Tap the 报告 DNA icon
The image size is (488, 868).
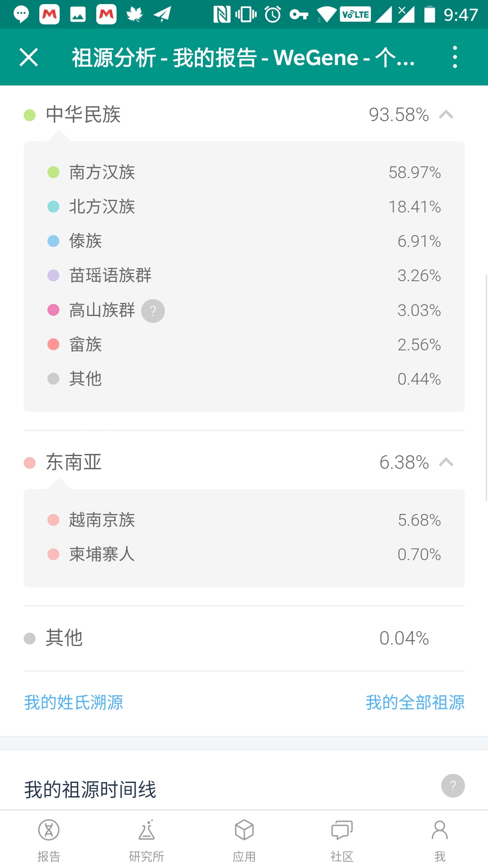49,830
